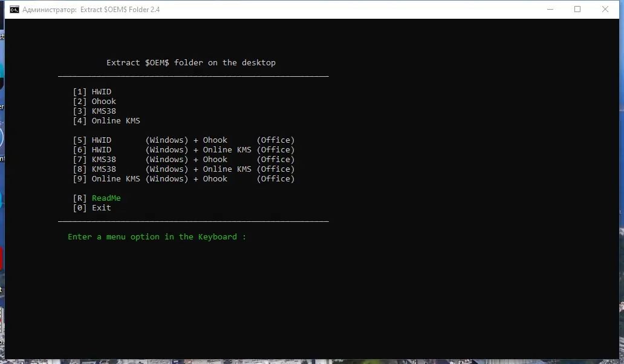This screenshot has height=364, width=624.
Task: Click option [9] Online KMS + Ohook line
Action: (184, 178)
